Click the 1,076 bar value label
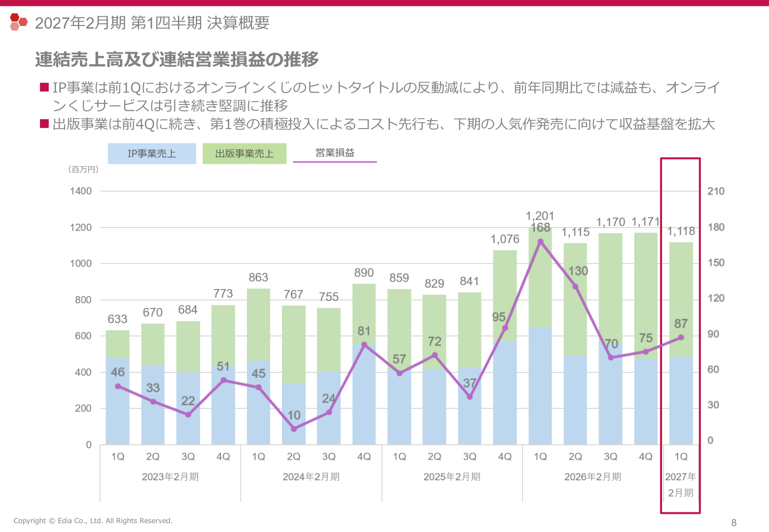769x532 pixels. pyautogui.click(x=505, y=239)
